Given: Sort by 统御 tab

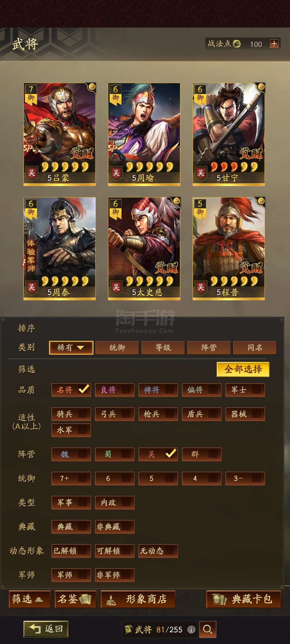Looking at the screenshot, I should click(x=117, y=348).
